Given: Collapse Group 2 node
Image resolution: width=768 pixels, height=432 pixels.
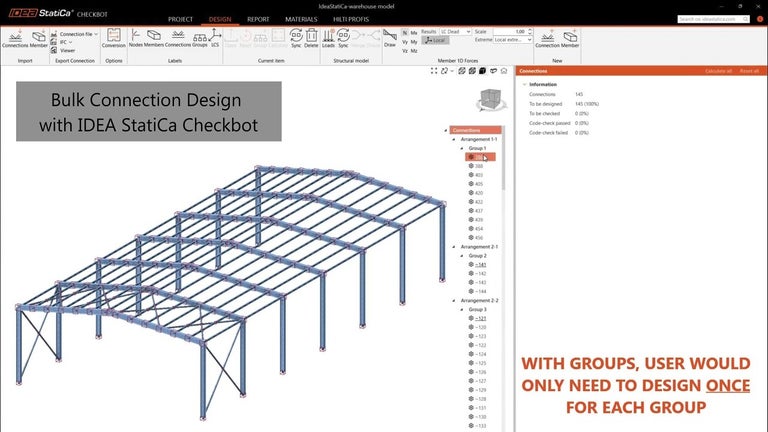Looking at the screenshot, I should [461, 256].
